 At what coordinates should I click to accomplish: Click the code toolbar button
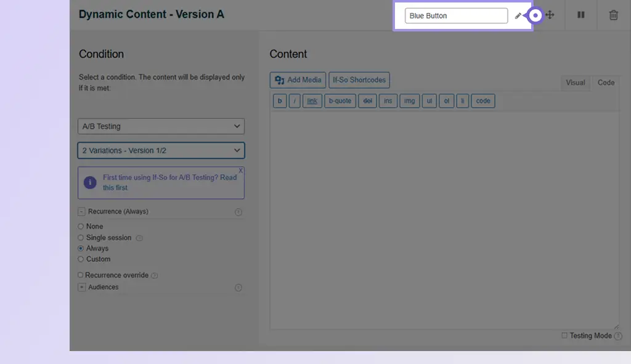pos(483,101)
